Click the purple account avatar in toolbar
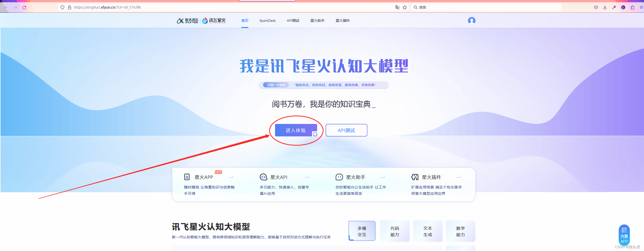 point(623,7)
